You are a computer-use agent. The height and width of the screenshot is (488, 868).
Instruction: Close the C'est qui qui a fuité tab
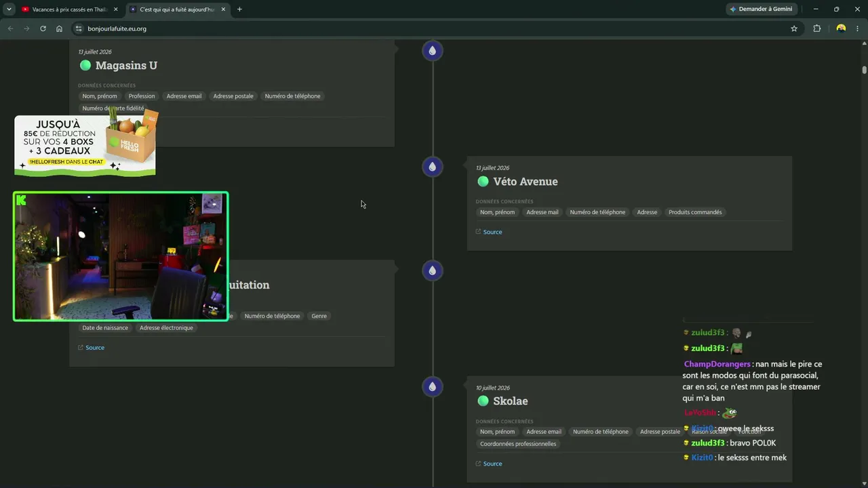pos(223,9)
